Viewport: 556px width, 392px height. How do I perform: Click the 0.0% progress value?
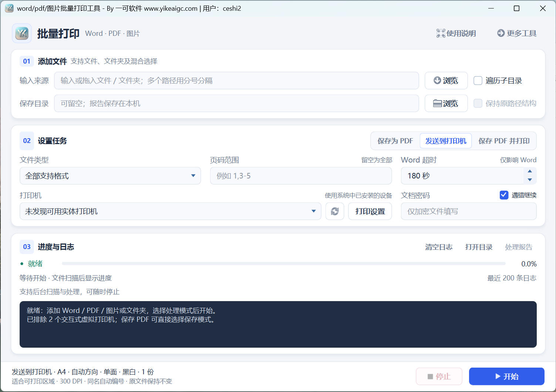click(529, 264)
